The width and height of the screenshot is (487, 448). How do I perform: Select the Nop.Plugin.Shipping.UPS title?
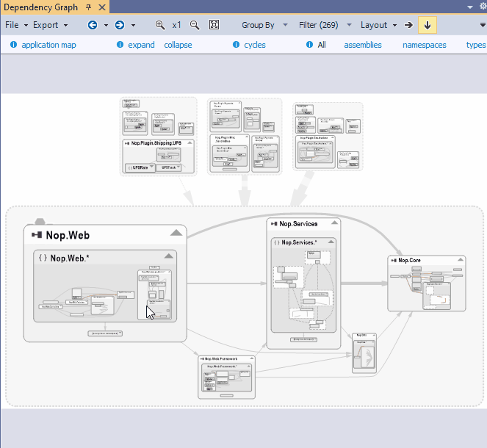tap(156, 143)
